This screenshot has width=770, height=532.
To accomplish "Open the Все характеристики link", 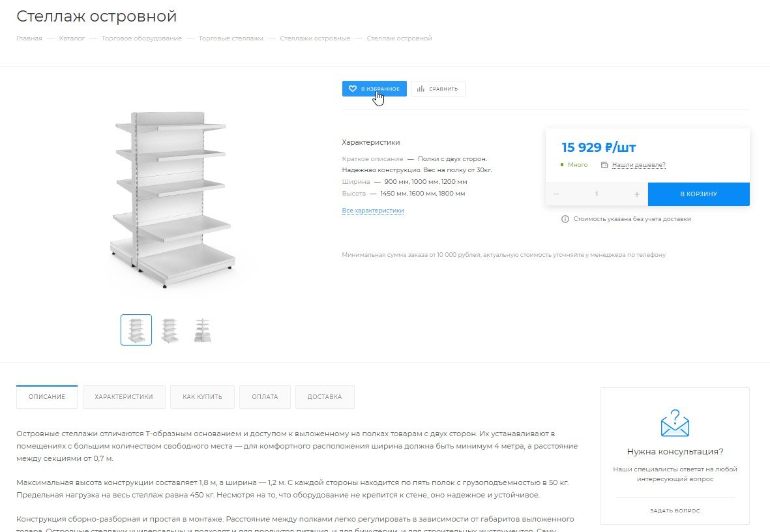I will click(373, 210).
